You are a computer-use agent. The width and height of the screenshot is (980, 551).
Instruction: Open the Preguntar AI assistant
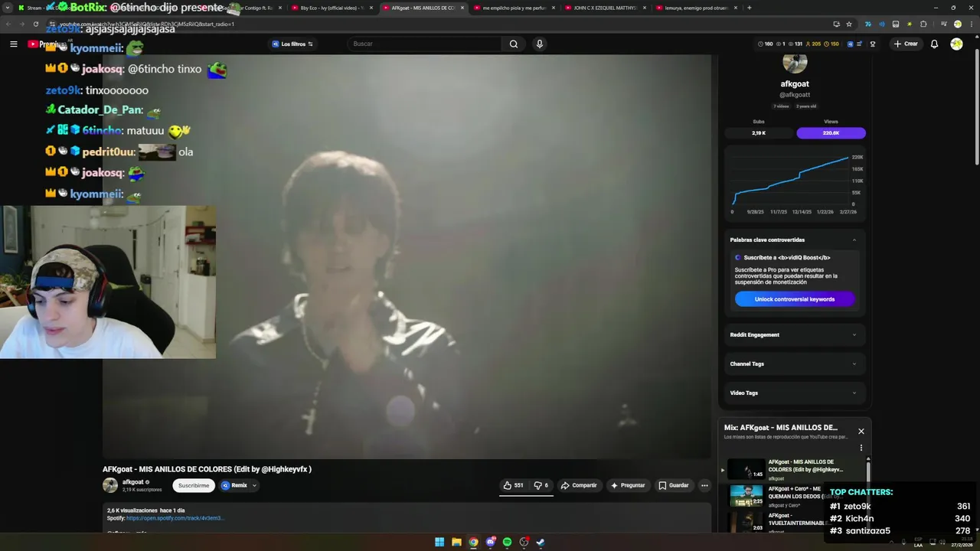(628, 485)
